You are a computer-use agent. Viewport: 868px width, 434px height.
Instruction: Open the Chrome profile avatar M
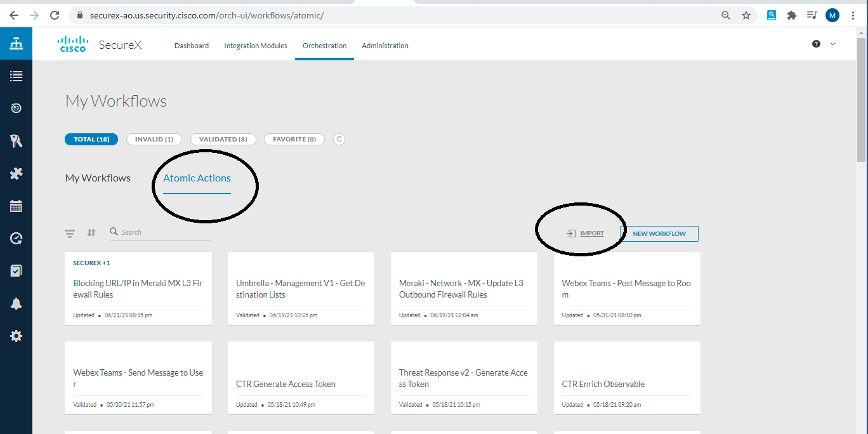click(x=832, y=15)
